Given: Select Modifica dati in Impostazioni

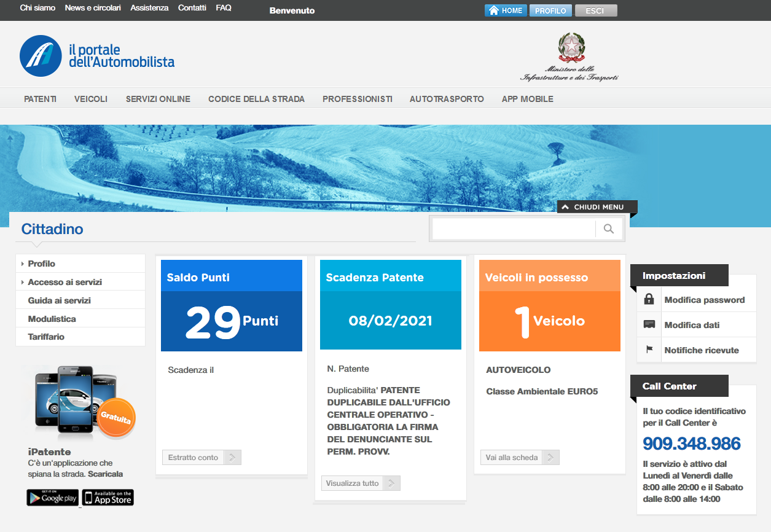Looking at the screenshot, I should [692, 325].
